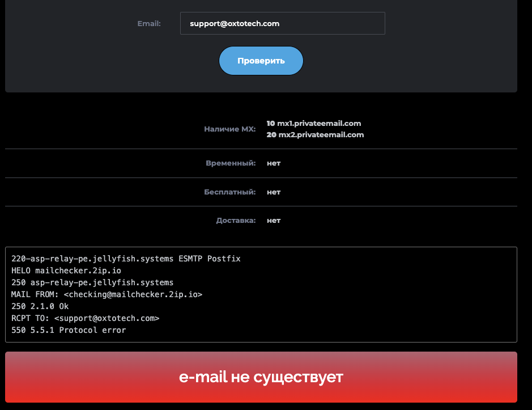Select the Email: field label
Image resolution: width=532 pixels, height=410 pixels.
click(x=149, y=23)
